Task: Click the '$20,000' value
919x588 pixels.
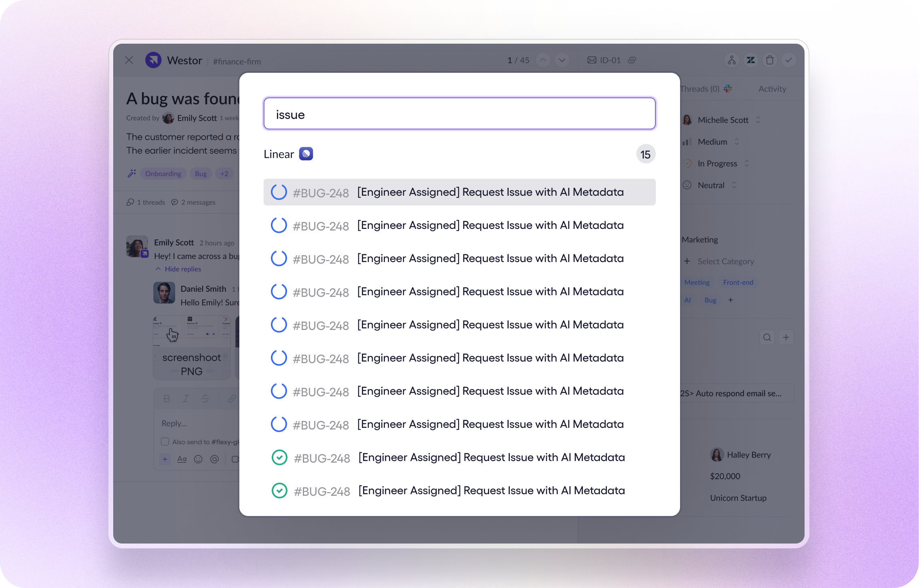Action: (725, 476)
